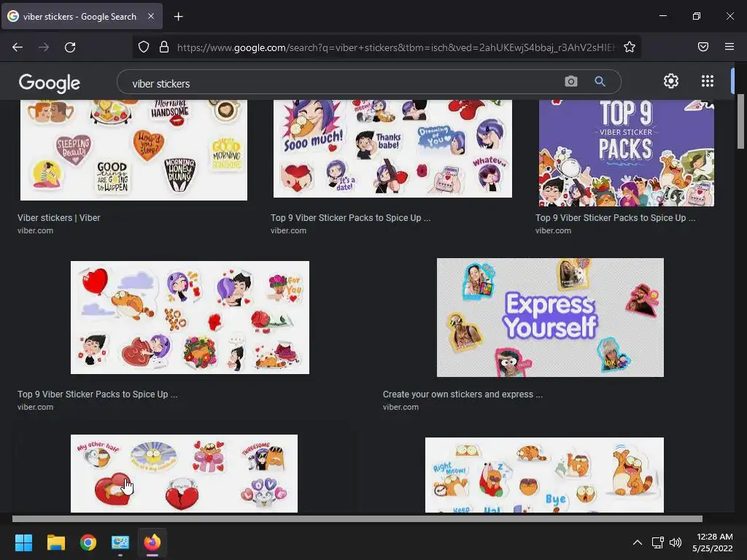Click the Firefox taskbar icon

tap(152, 542)
